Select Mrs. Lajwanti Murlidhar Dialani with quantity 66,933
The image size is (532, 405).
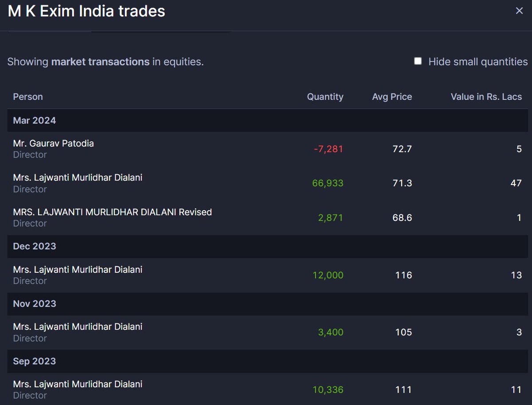[78, 177]
